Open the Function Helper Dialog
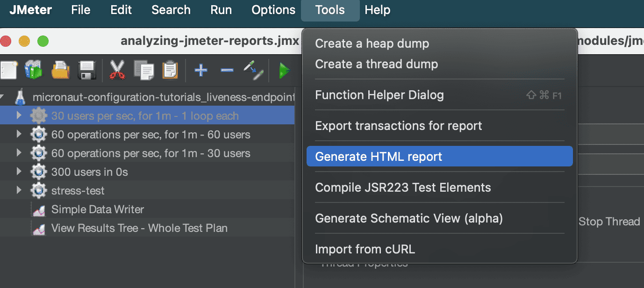This screenshot has height=288, width=644. (439, 95)
